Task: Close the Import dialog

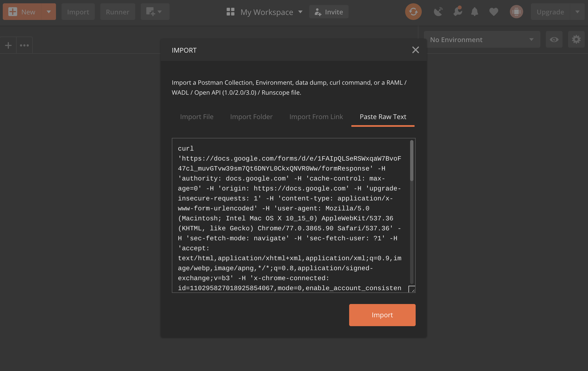Action: click(x=415, y=50)
